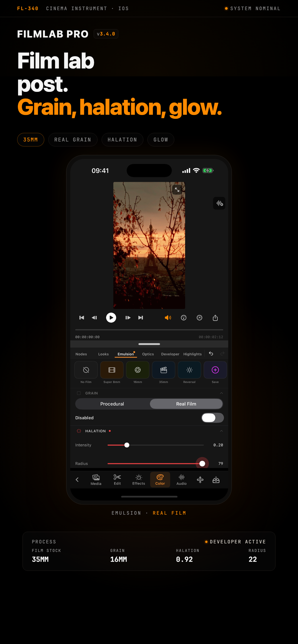
Task: Expand the video preview to fullscreen
Action: click(177, 190)
